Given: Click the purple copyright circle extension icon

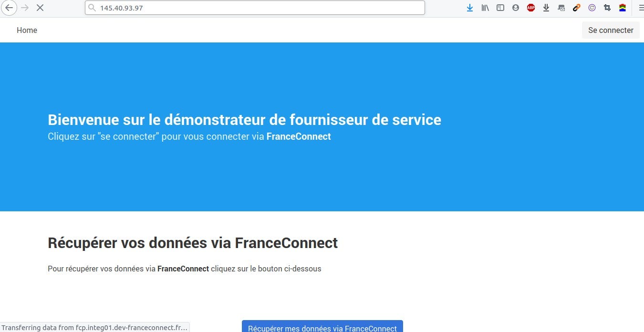Looking at the screenshot, I should tap(592, 8).
